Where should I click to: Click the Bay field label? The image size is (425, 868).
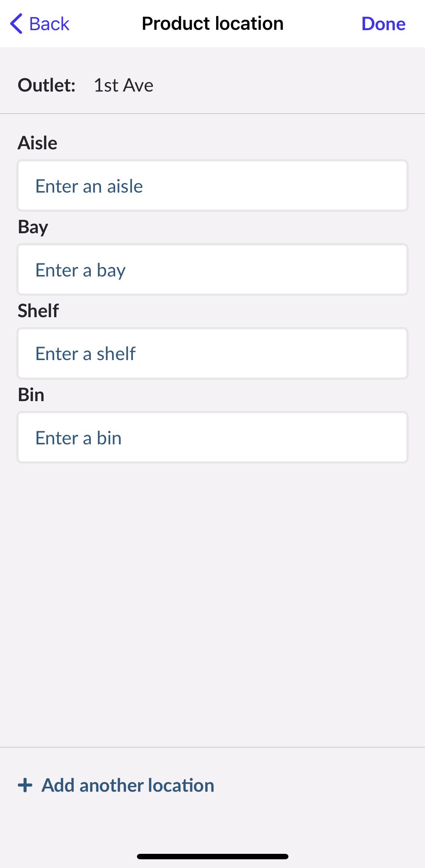[33, 227]
